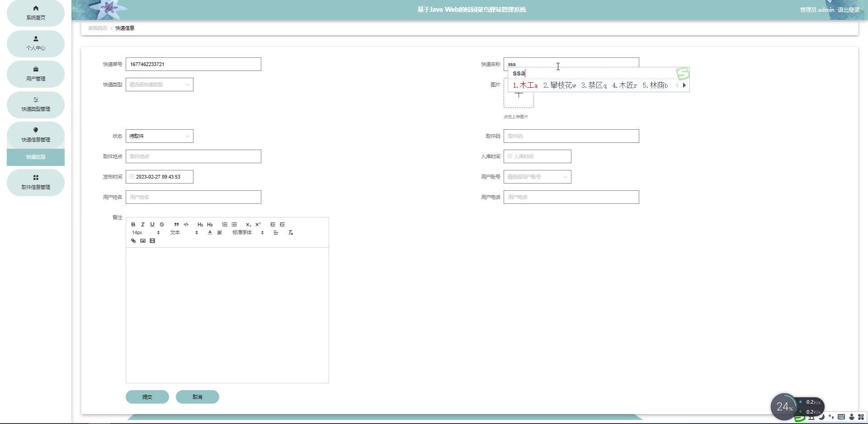Screen dimensions: 868x424
Task: Apply ordered list formatting
Action: (225, 225)
